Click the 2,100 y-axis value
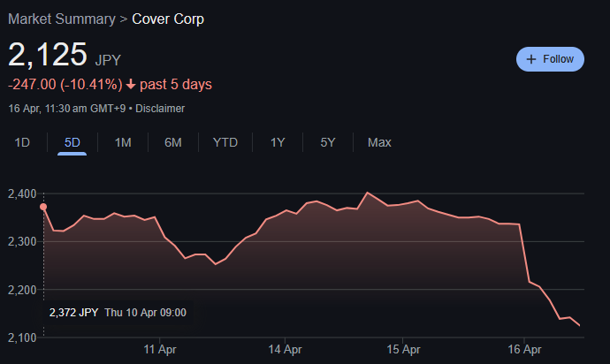The width and height of the screenshot is (610, 364). (x=22, y=337)
